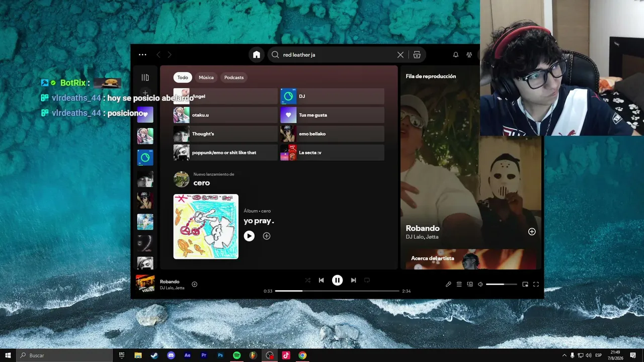Viewport: 644px width, 362px height.
Task: Open Google Chrome from taskbar
Action: (302, 355)
